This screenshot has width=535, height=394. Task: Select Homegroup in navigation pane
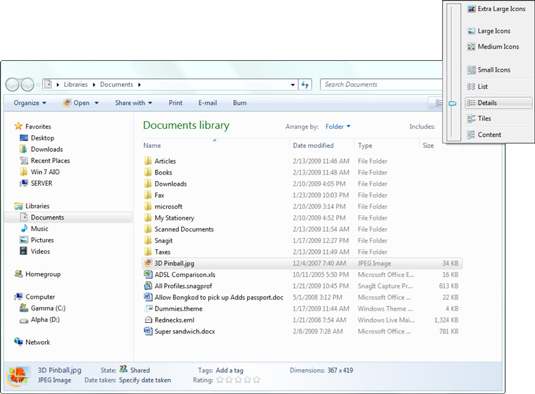pyautogui.click(x=38, y=274)
